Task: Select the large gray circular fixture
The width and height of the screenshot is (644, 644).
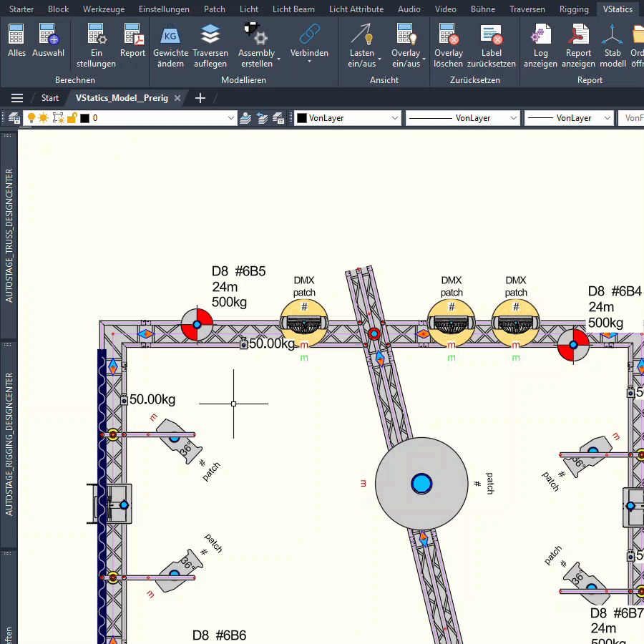Action: (421, 484)
